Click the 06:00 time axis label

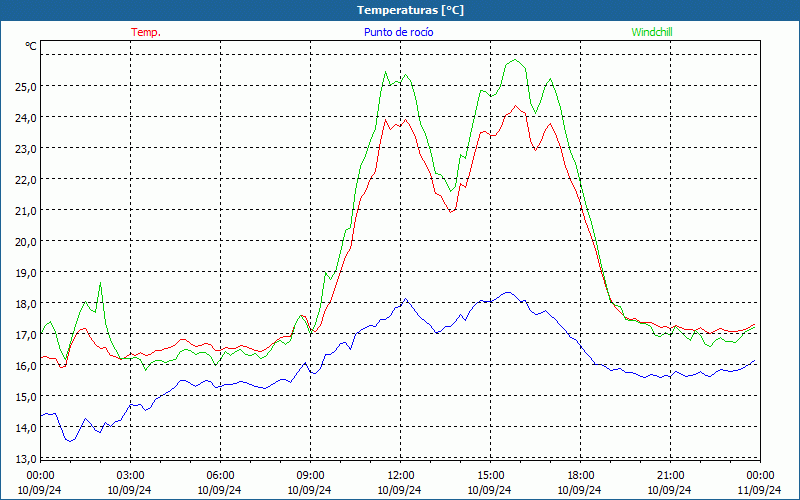[220, 476]
